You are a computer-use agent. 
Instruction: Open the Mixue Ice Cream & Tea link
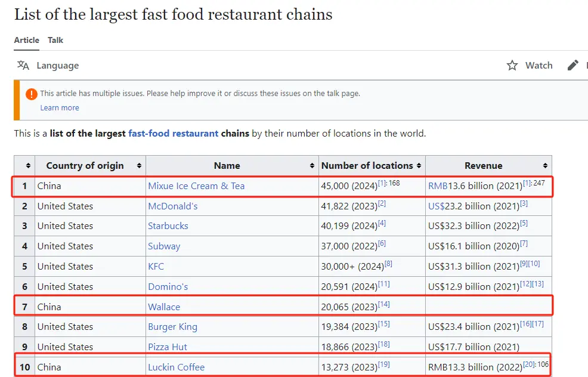(196, 186)
